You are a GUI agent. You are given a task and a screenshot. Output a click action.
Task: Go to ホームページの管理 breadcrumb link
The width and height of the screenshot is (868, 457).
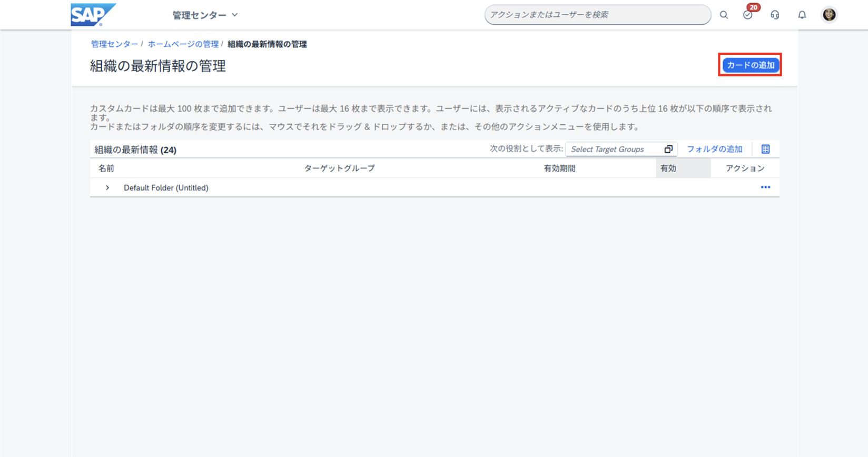pyautogui.click(x=183, y=44)
